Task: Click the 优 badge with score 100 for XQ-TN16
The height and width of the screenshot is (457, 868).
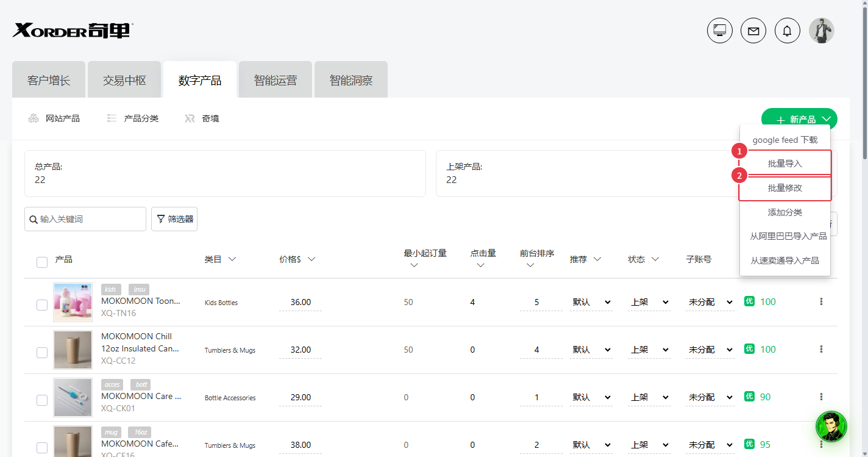Action: click(x=750, y=301)
